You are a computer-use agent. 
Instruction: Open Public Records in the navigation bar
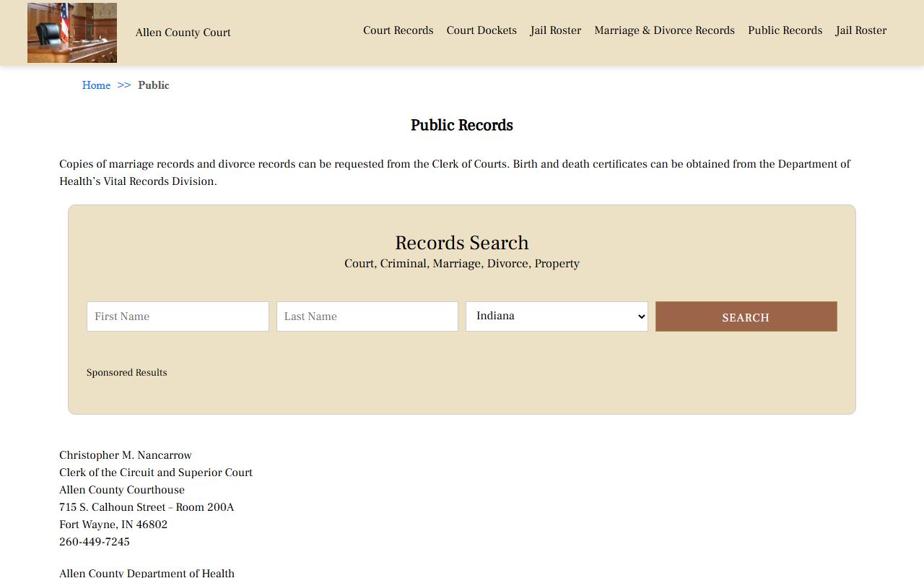(785, 30)
